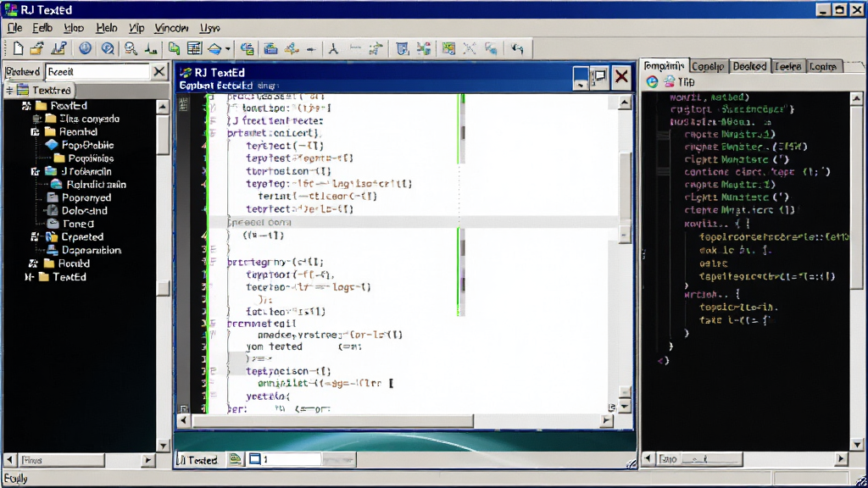This screenshot has height=488, width=868.
Task: Click the file tree vertical scrollbar thumb
Action: pos(163,134)
